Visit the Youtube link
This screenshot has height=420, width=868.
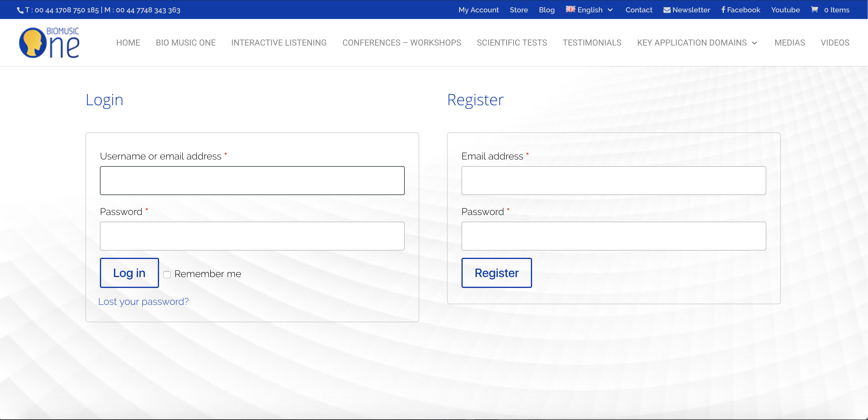tap(785, 10)
